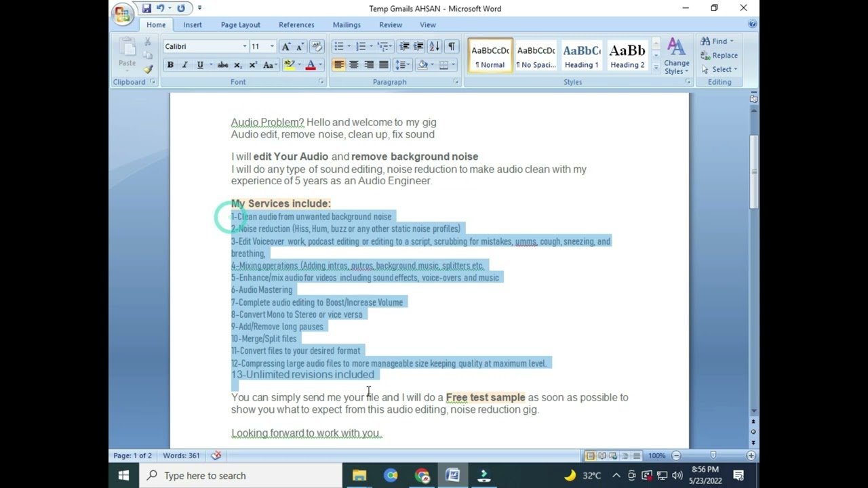Toggle Underline formatting
868x488 pixels.
pyautogui.click(x=200, y=65)
